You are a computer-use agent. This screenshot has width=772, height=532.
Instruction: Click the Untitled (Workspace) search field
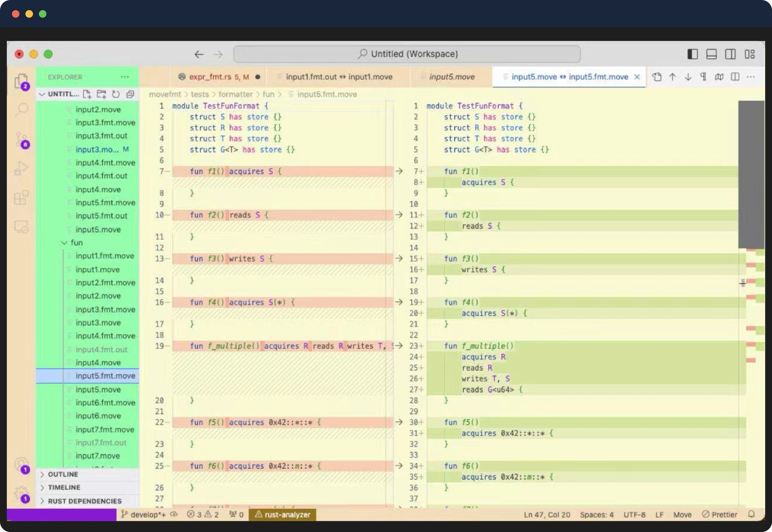click(407, 54)
